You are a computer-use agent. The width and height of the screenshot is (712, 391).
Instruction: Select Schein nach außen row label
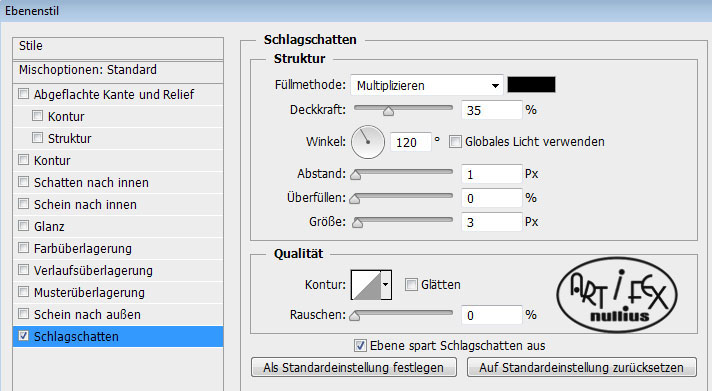click(x=87, y=314)
